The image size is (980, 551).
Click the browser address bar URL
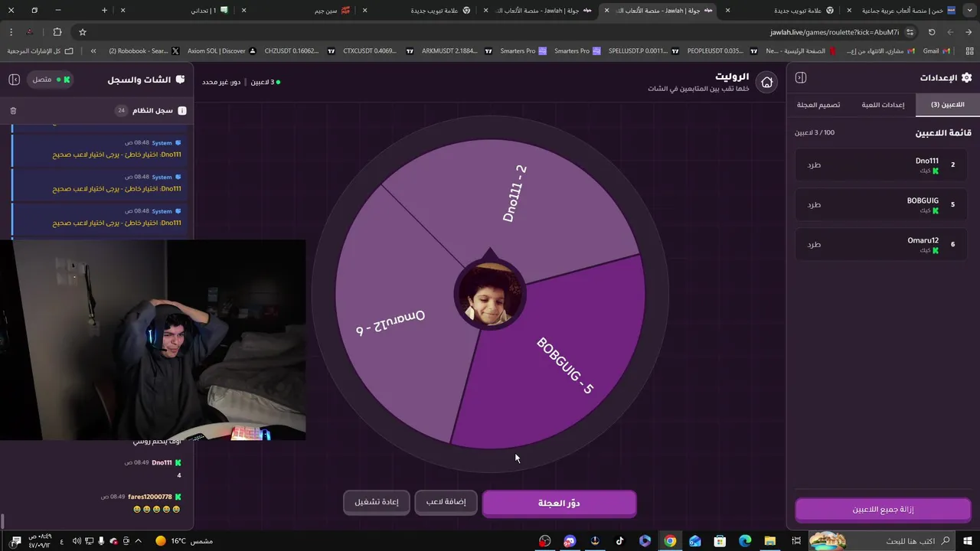pyautogui.click(x=835, y=32)
